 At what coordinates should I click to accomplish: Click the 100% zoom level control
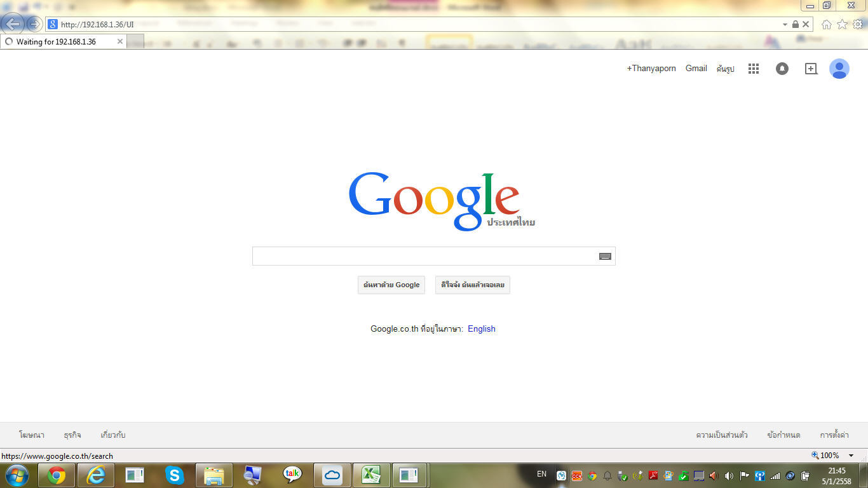pos(825,456)
